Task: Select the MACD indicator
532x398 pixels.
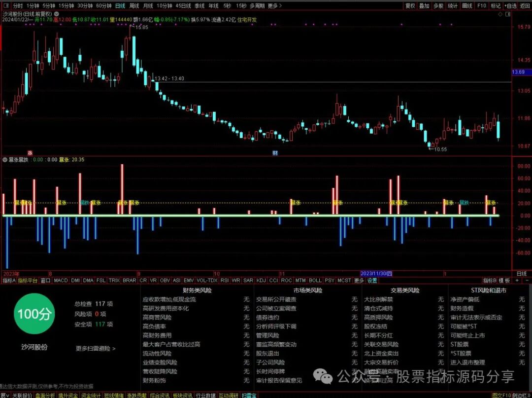Action: pos(61,281)
